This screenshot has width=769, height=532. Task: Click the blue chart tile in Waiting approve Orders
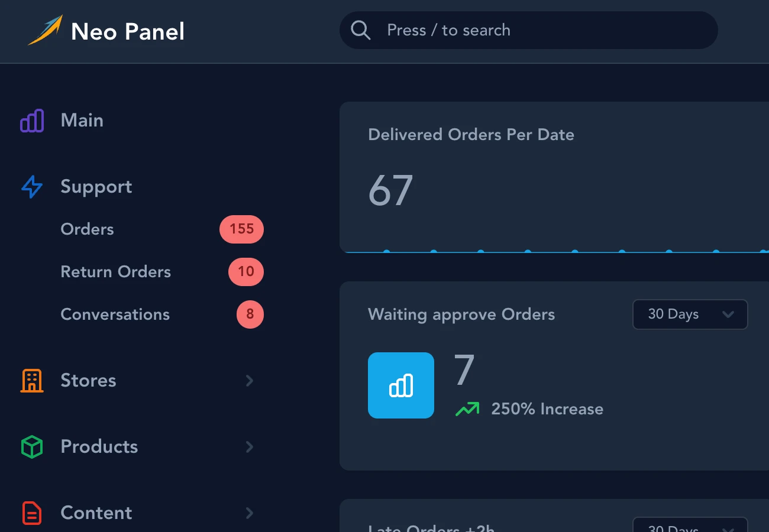click(x=401, y=385)
